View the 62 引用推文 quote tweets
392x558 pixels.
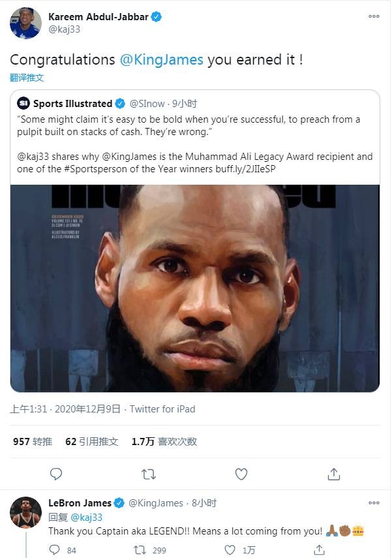[x=92, y=442]
